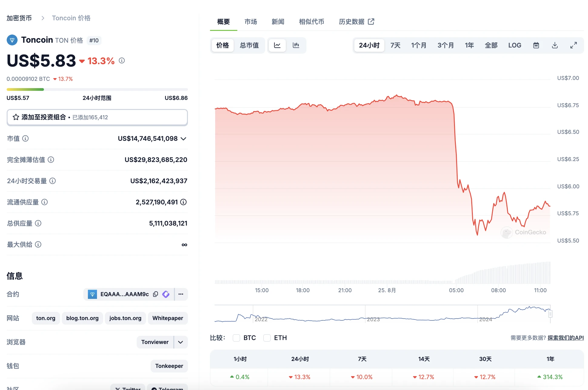Toggle LOG scale on chart
The height and width of the screenshot is (390, 588).
click(x=515, y=45)
